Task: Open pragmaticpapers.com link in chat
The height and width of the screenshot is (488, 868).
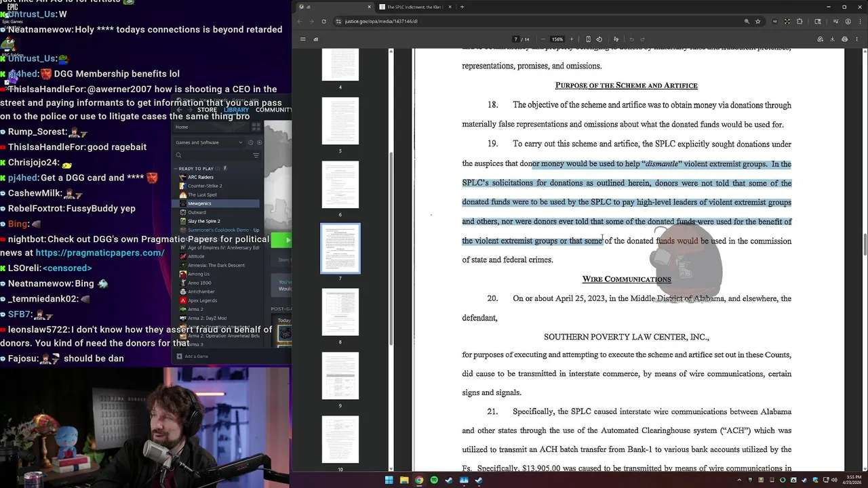Action: tap(100, 253)
